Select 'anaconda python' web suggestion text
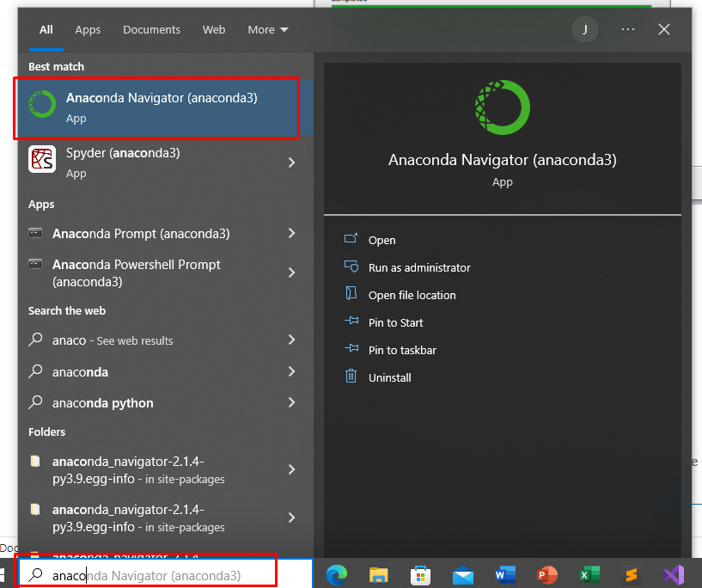702x588 pixels. tap(102, 403)
